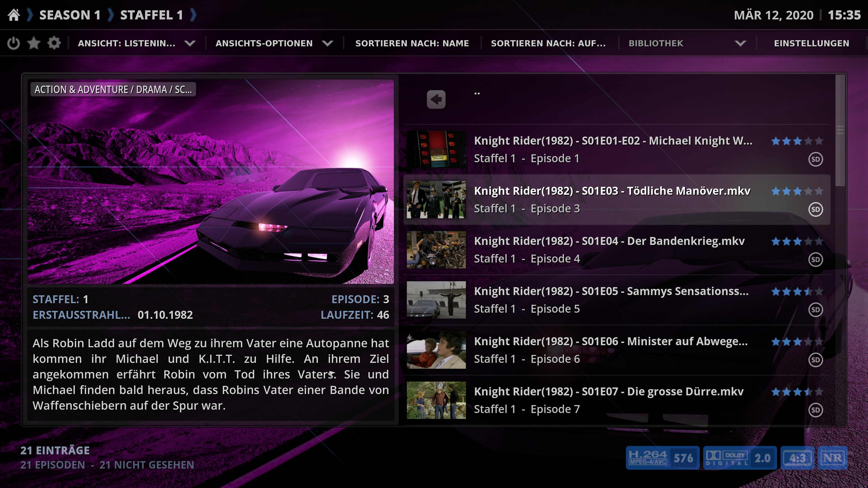Click the SD badge on Episode 1 row
868x488 pixels.
[815, 159]
